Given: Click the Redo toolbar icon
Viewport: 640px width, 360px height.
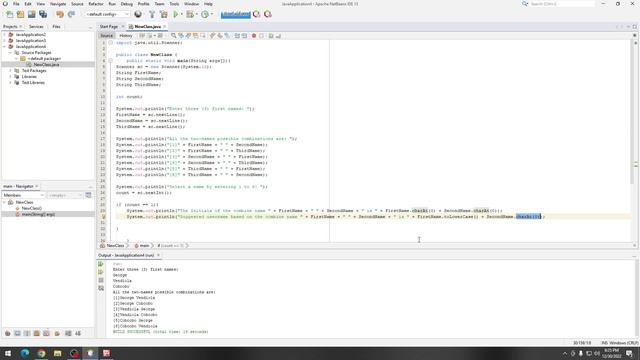Looking at the screenshot, I should [x=71, y=14].
